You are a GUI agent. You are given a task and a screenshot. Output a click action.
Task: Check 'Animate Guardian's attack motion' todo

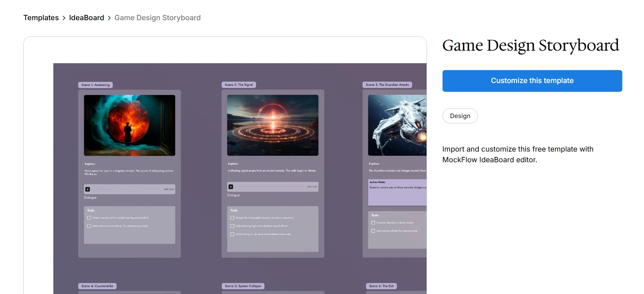(373, 223)
